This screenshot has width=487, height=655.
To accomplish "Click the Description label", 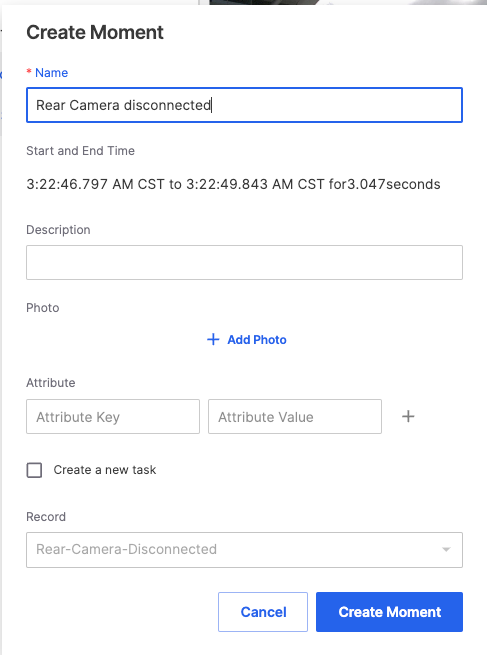I will pyautogui.click(x=58, y=230).
